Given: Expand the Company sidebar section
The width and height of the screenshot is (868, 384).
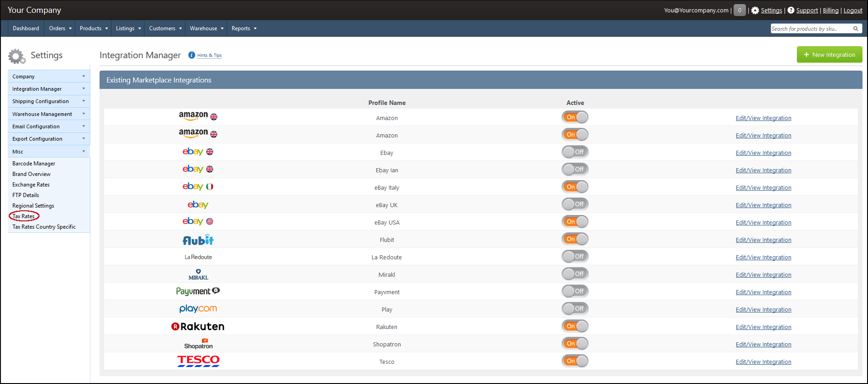Looking at the screenshot, I should coord(49,77).
